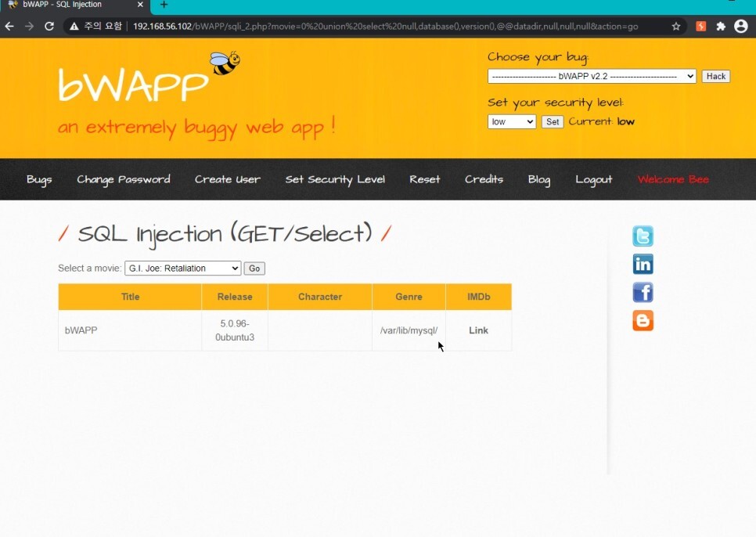Open Credits in the navigation bar
The width and height of the screenshot is (756, 537).
tap(484, 179)
